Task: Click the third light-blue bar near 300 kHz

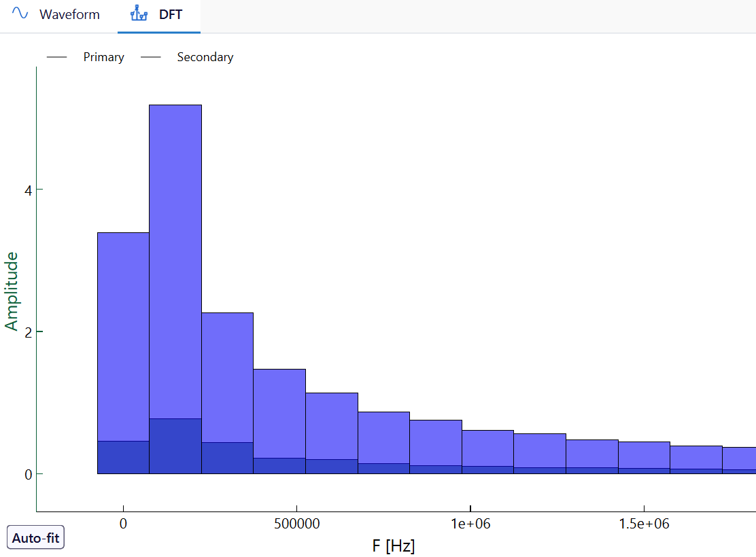Action: (228, 377)
